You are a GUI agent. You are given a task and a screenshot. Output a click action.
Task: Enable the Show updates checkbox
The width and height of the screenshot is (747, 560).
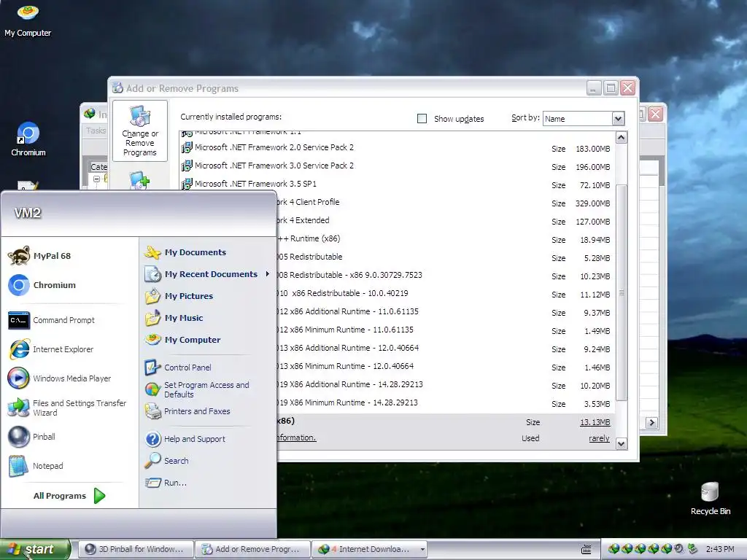click(x=422, y=118)
